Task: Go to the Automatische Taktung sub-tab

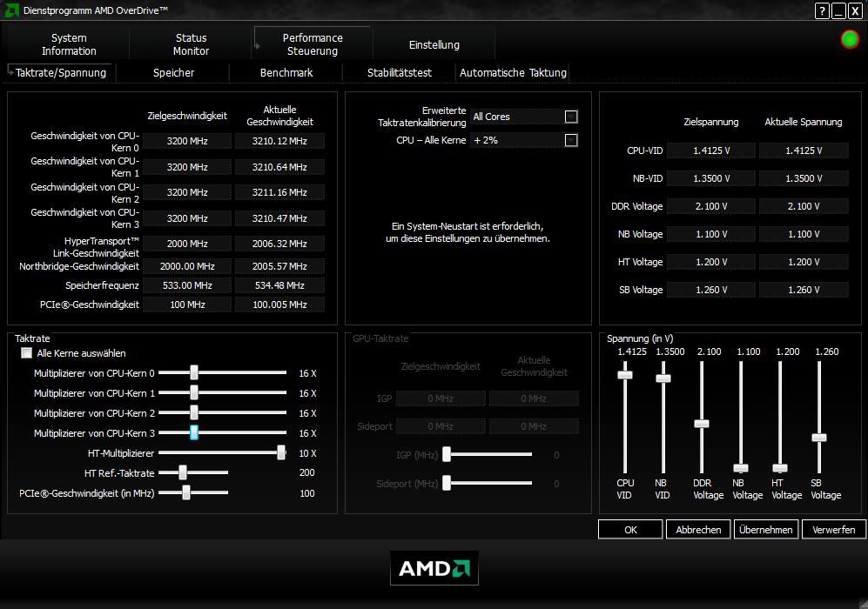Action: (x=513, y=72)
